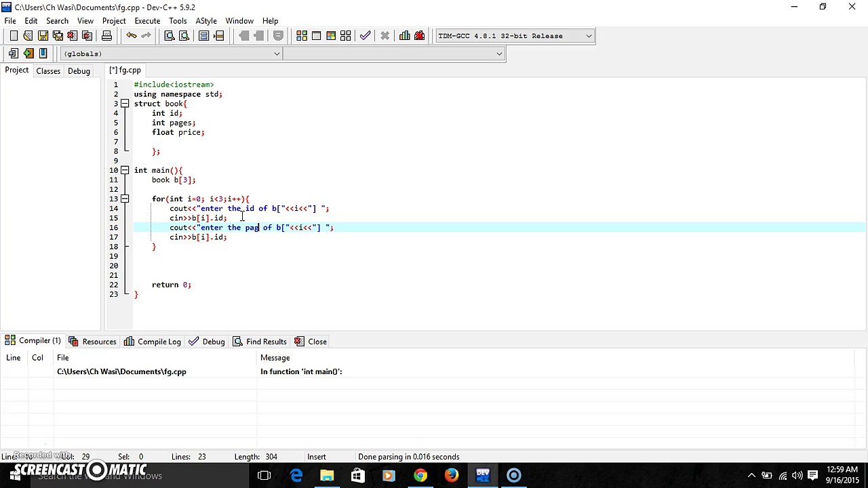Open Firefox from the taskbar
The height and width of the screenshot is (488, 868).
452,476
